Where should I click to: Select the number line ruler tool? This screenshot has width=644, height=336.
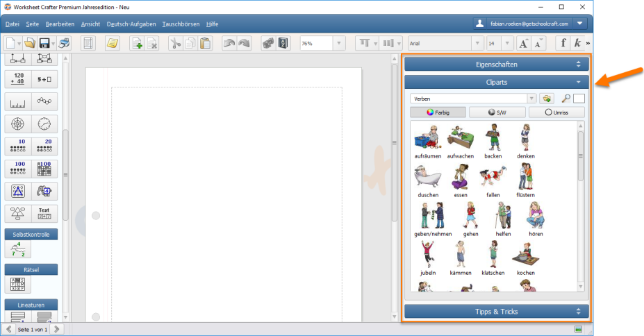[19, 102]
